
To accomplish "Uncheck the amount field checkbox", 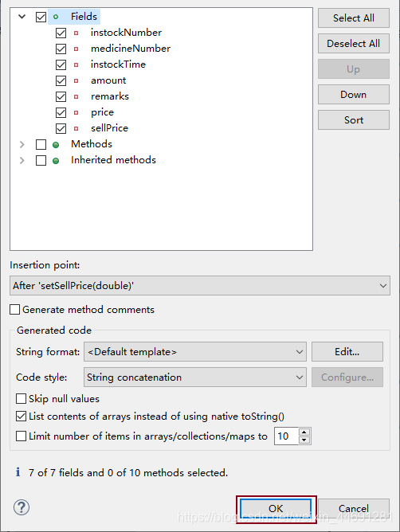I will (61, 80).
